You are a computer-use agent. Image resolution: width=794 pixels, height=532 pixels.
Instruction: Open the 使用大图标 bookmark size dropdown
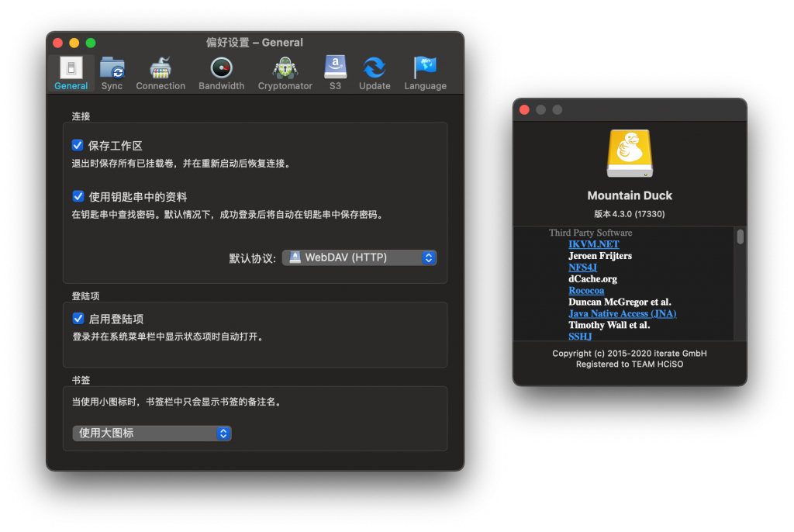(x=152, y=434)
